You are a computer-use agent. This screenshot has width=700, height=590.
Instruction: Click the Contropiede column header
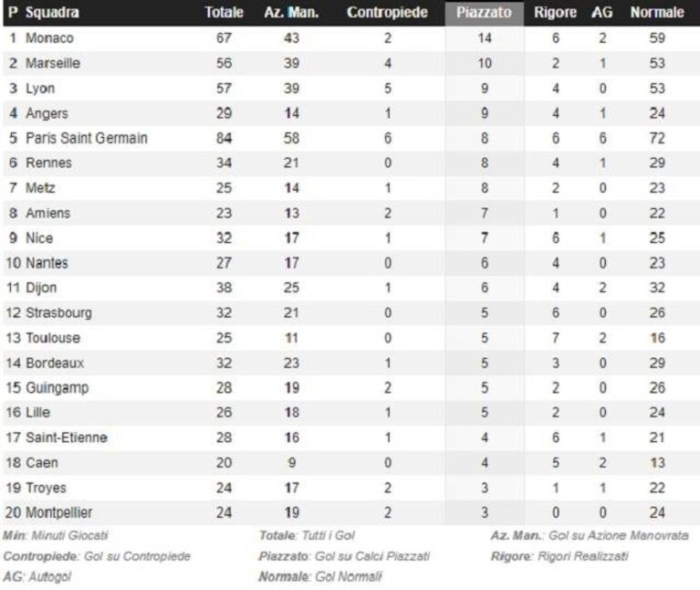click(387, 13)
